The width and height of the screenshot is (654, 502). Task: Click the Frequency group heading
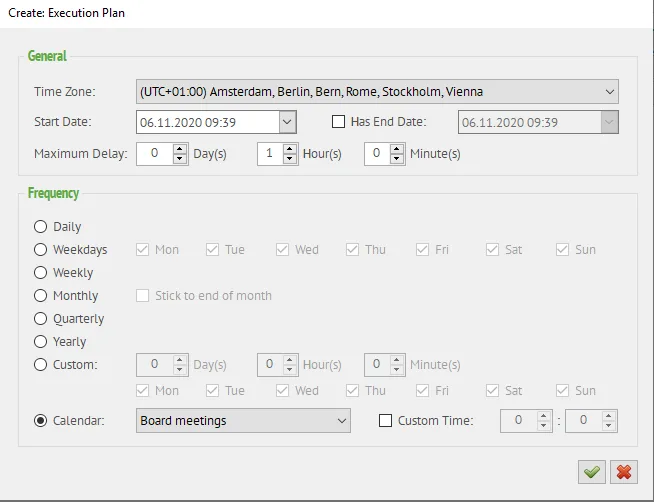pyautogui.click(x=53, y=193)
